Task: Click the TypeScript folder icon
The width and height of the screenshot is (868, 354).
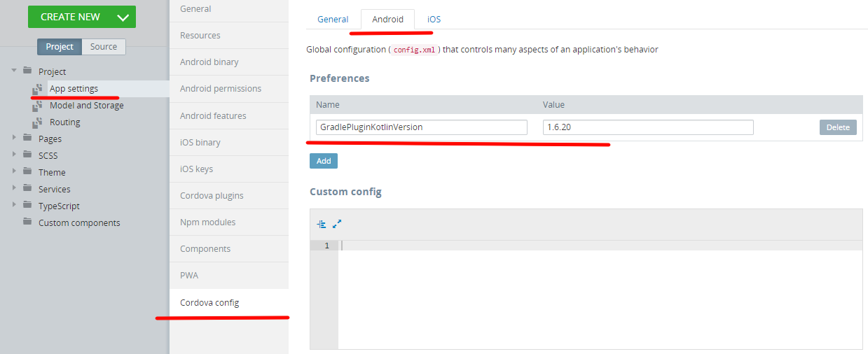Action: point(27,205)
